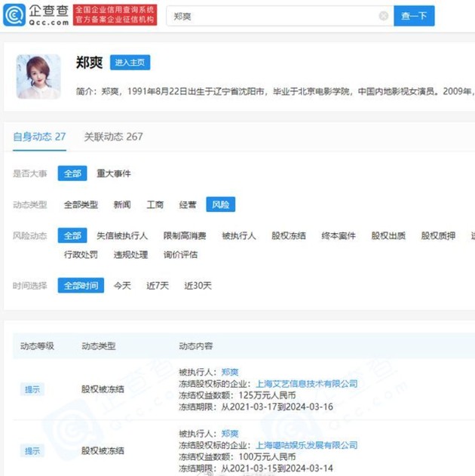Click the text 125万元人民币

point(267,395)
